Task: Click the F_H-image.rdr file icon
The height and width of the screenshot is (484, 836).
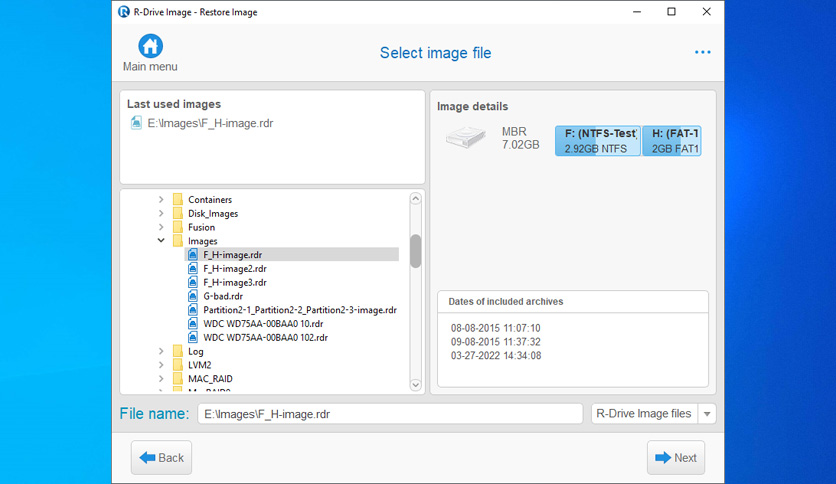Action: pos(193,255)
